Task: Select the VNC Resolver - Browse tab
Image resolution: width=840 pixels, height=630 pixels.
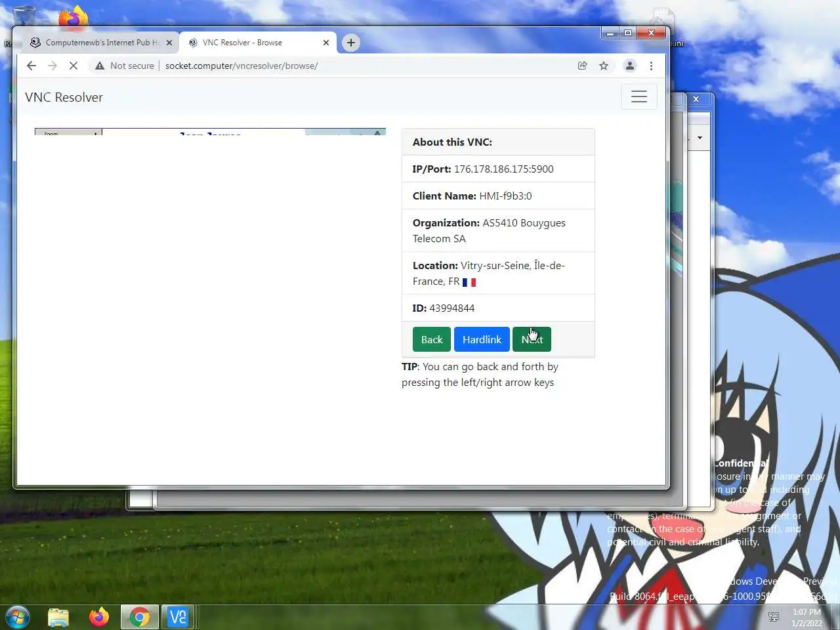Action: (x=257, y=43)
